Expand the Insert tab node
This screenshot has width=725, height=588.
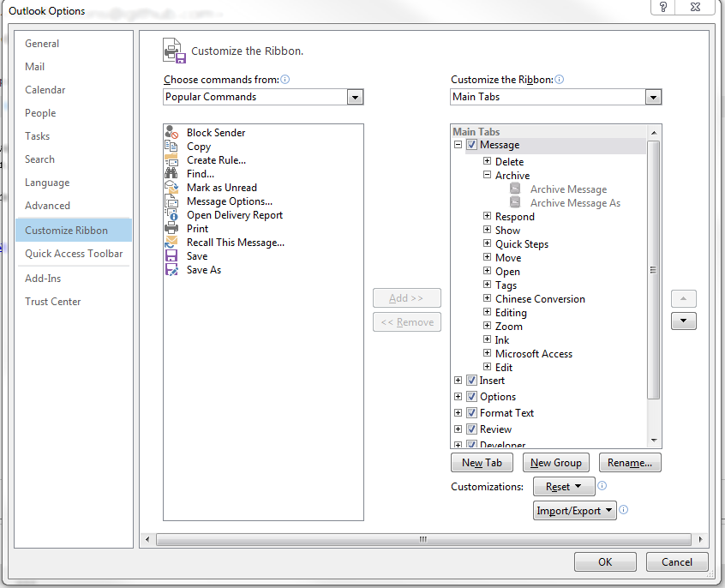[x=458, y=381]
